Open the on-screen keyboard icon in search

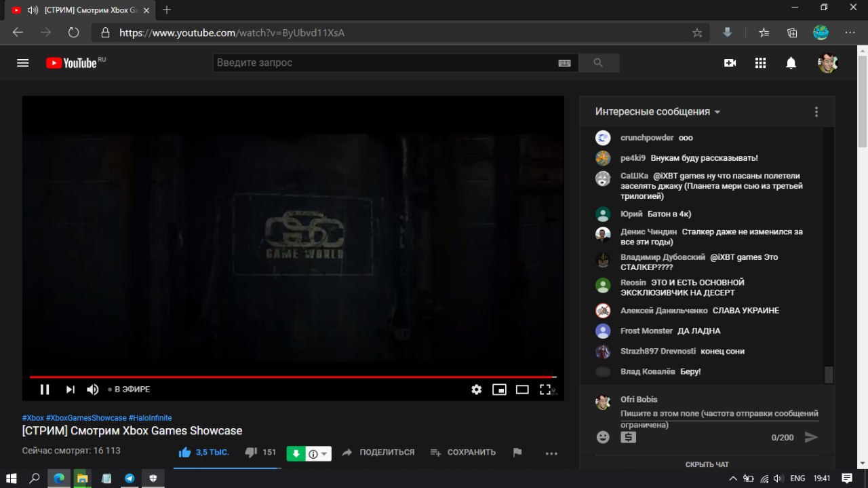coord(564,63)
